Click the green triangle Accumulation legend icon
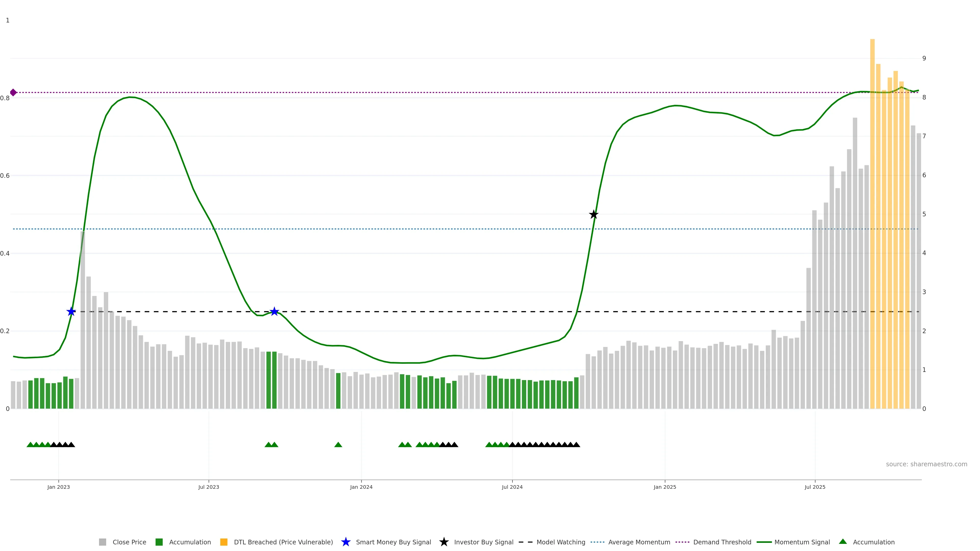The width and height of the screenshot is (980, 551). [843, 542]
